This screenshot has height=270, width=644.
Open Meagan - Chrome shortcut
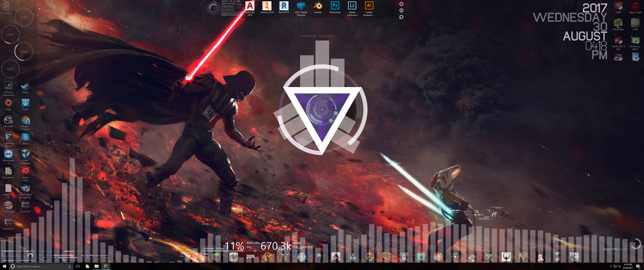coord(25,123)
